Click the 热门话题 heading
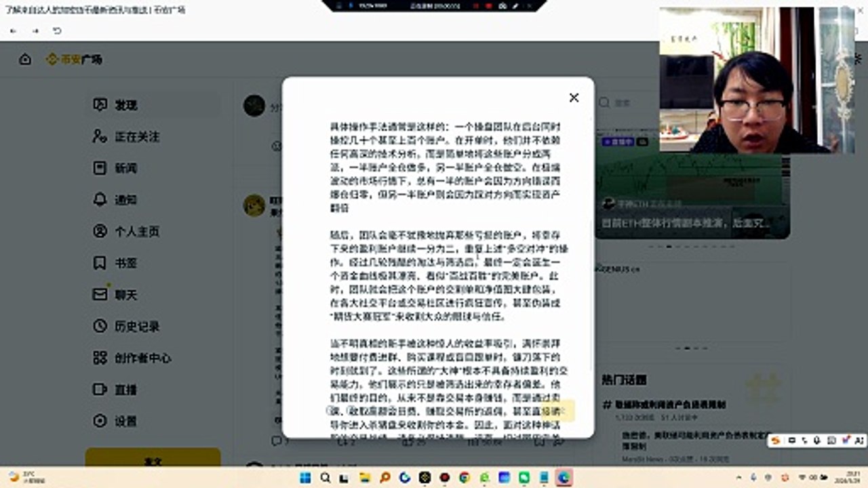Screen dimensions: 868x488 (x=624, y=380)
